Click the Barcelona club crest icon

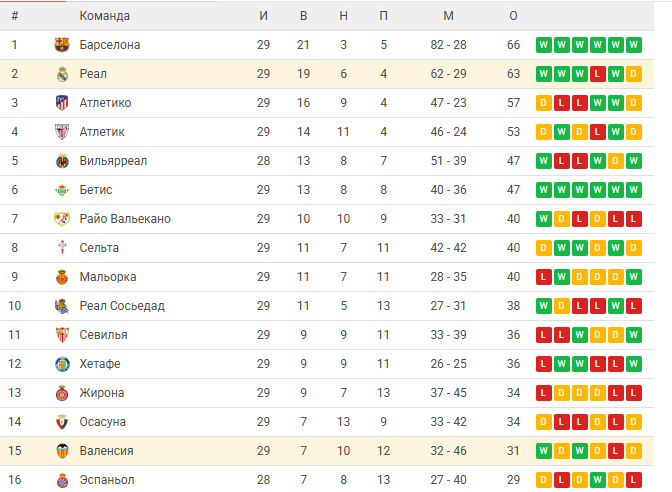pos(62,45)
